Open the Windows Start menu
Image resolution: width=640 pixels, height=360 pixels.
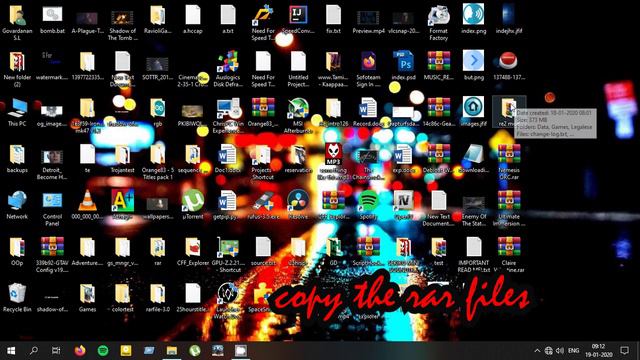[x=11, y=351]
